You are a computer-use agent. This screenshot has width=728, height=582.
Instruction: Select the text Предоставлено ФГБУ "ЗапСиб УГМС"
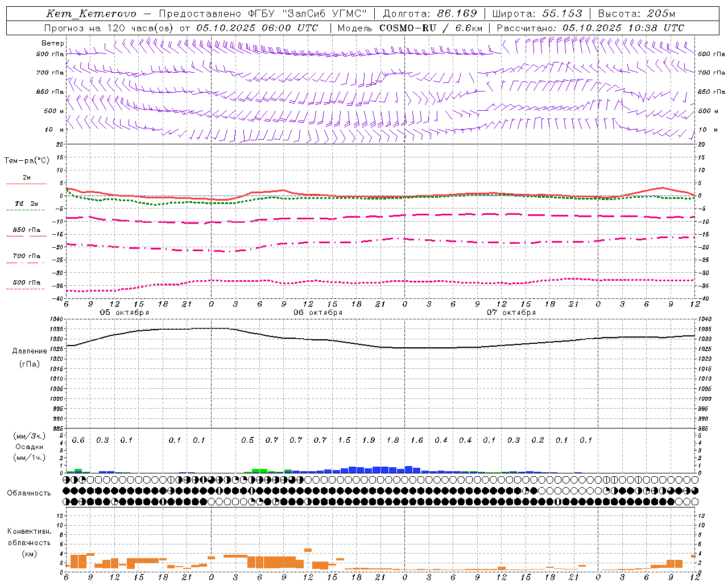[x=263, y=14]
